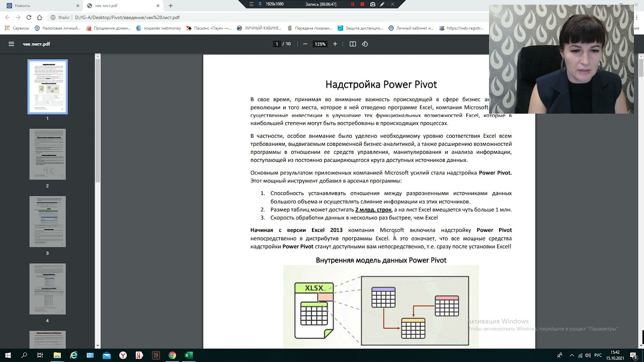Go back with the browser back arrow
Image resolution: width=644 pixels, height=362 pixels.
pos(7,17)
